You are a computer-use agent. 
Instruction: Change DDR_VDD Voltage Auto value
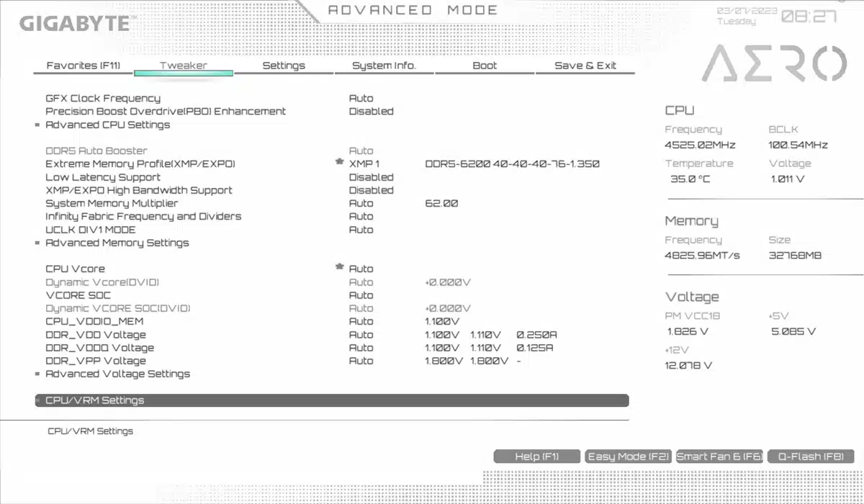pyautogui.click(x=361, y=334)
